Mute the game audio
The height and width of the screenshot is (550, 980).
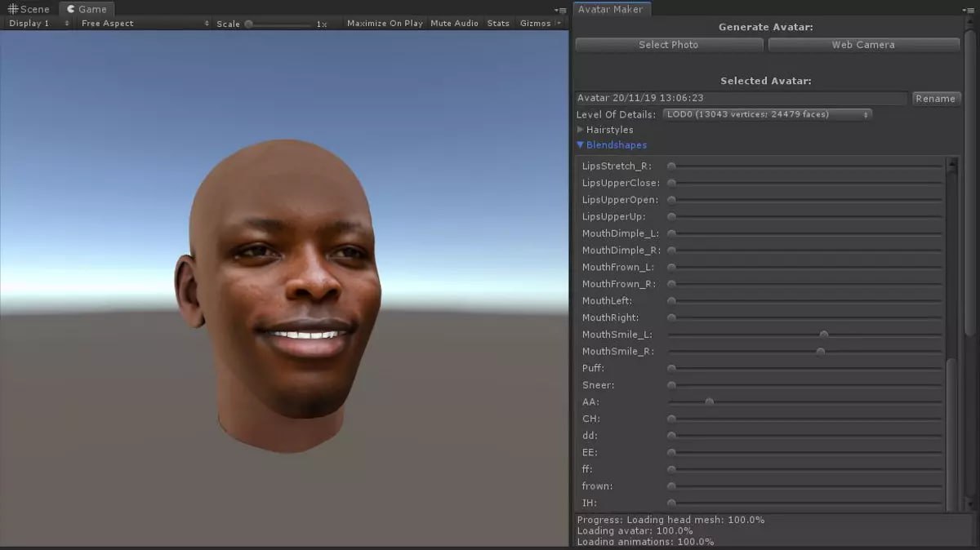coord(454,23)
